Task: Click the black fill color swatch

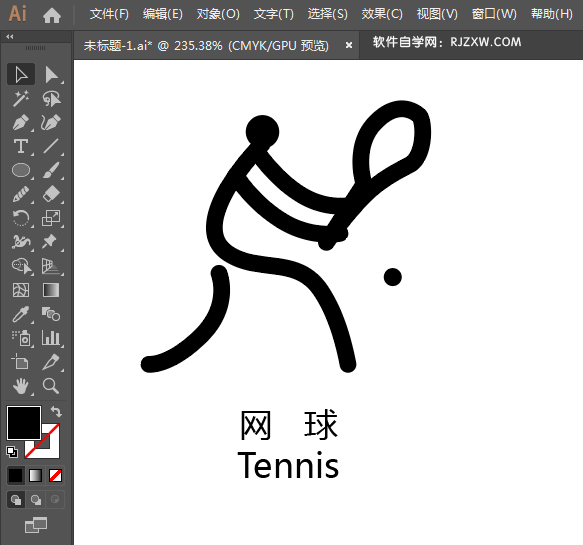Action: click(x=24, y=423)
